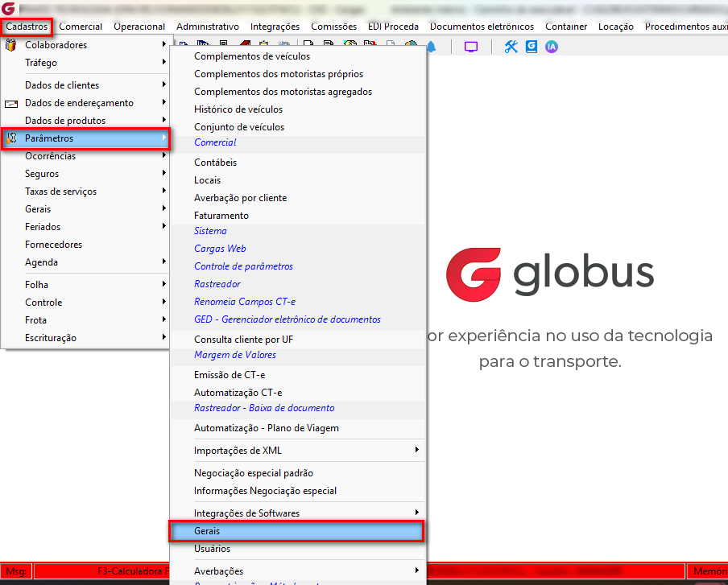The height and width of the screenshot is (585, 728).
Task: Select Feriados menu entry
Action: pos(85,227)
